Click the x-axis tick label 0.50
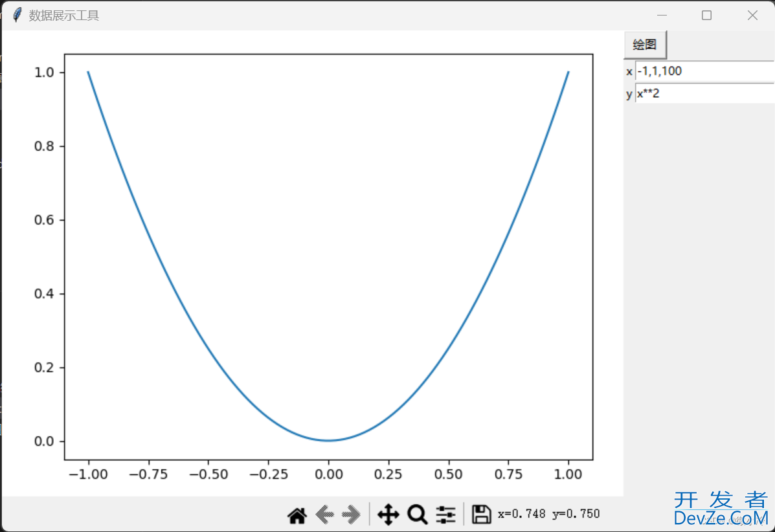 point(448,474)
